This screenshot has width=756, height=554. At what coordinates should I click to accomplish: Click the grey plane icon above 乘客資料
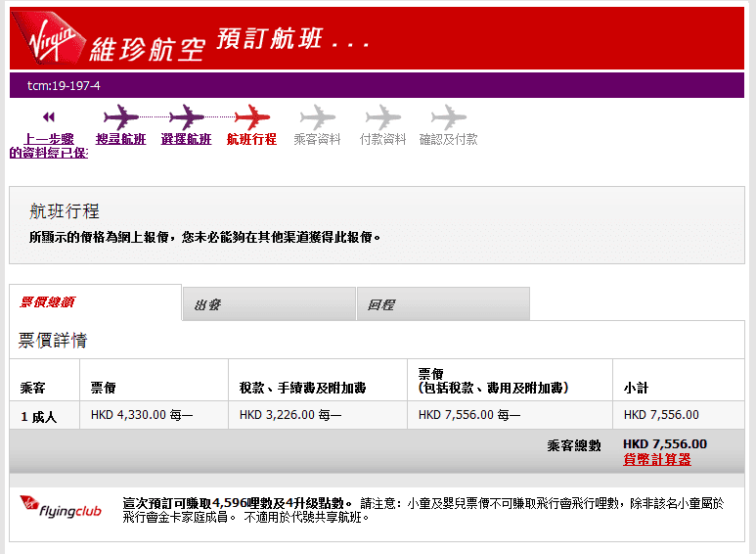coord(317,117)
